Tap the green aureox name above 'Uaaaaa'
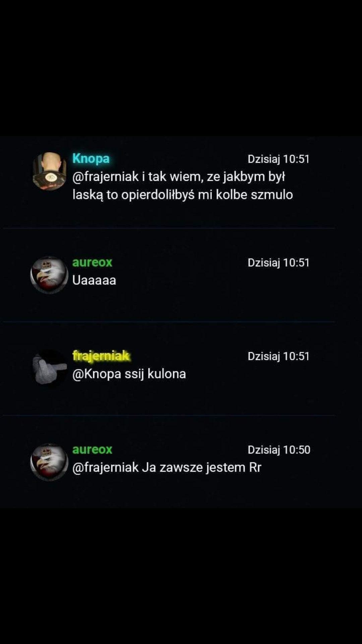 click(92, 262)
